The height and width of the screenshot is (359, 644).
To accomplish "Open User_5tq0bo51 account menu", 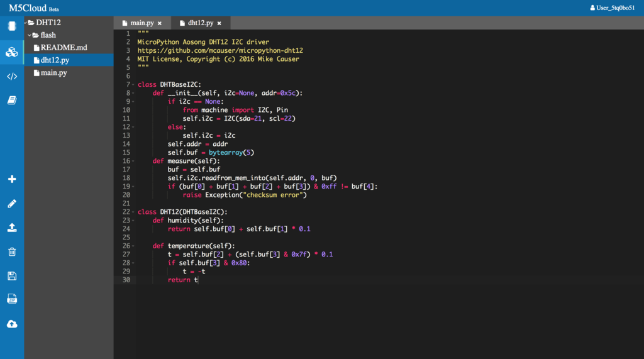I will pos(613,8).
